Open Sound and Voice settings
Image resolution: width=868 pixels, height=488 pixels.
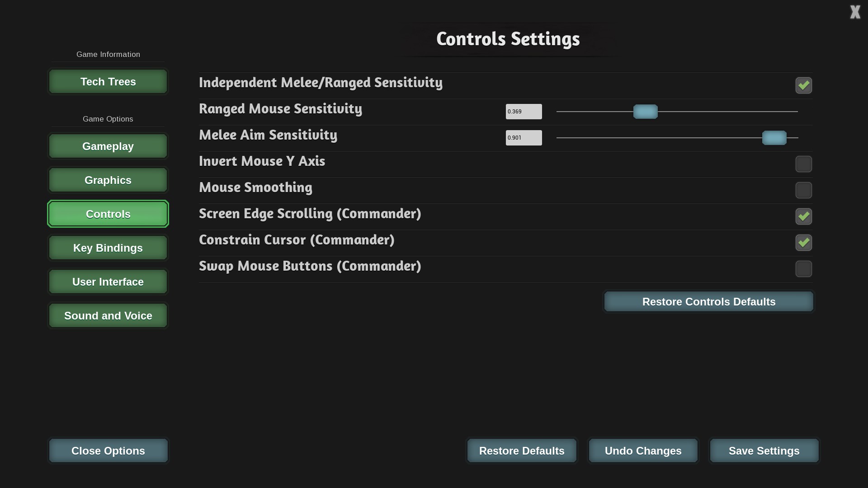coord(108,316)
